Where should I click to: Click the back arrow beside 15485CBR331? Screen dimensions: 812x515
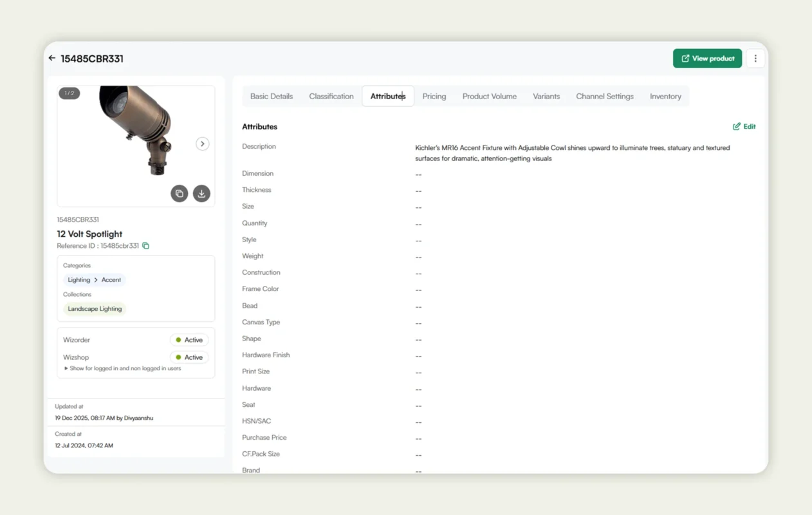tap(52, 58)
